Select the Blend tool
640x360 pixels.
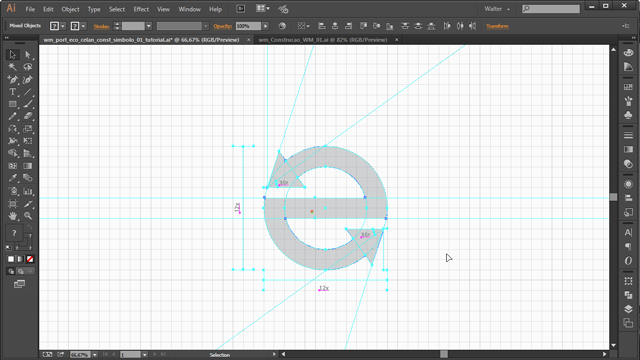point(28,178)
